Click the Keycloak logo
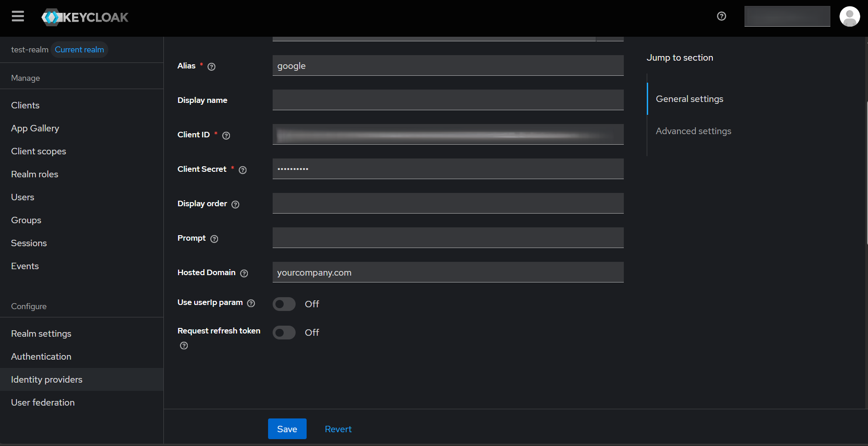 pyautogui.click(x=85, y=17)
